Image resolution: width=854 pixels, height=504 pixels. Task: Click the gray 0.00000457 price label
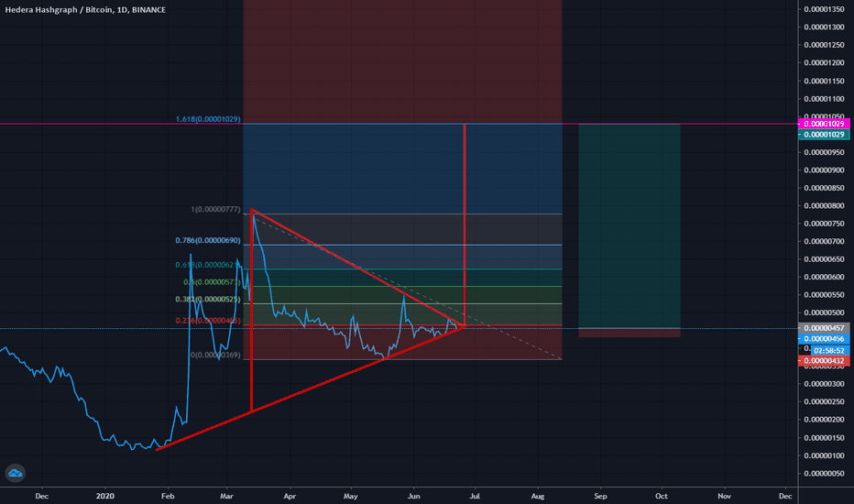824,328
